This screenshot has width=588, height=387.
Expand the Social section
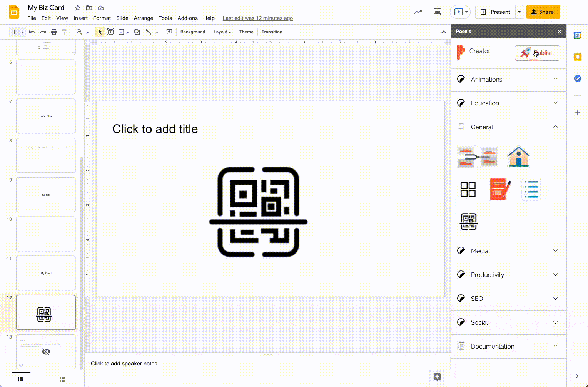coord(508,322)
